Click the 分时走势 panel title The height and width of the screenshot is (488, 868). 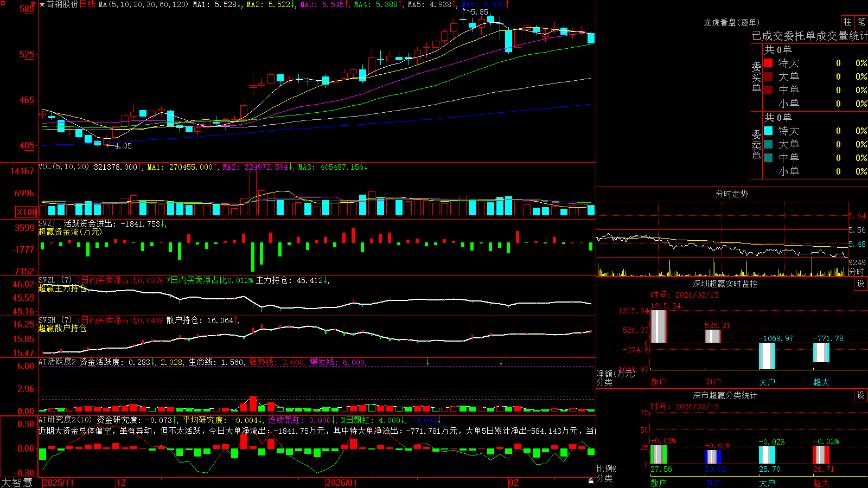tap(732, 194)
